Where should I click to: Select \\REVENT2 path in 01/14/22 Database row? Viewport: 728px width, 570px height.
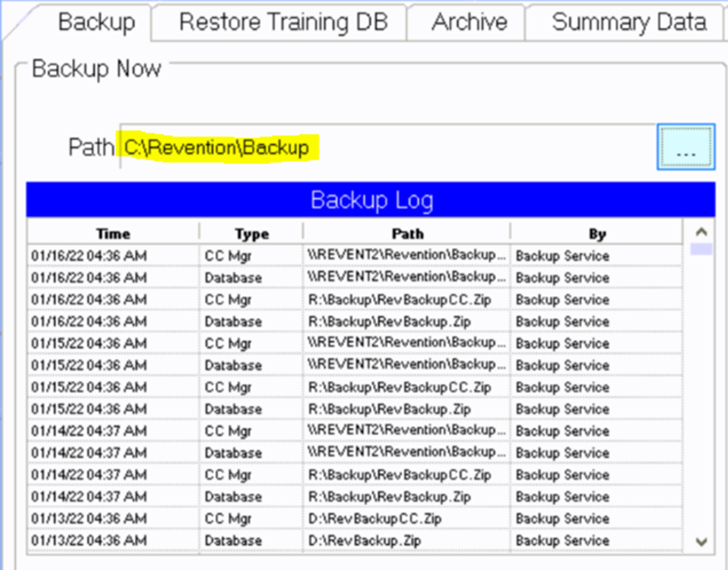[x=406, y=453]
